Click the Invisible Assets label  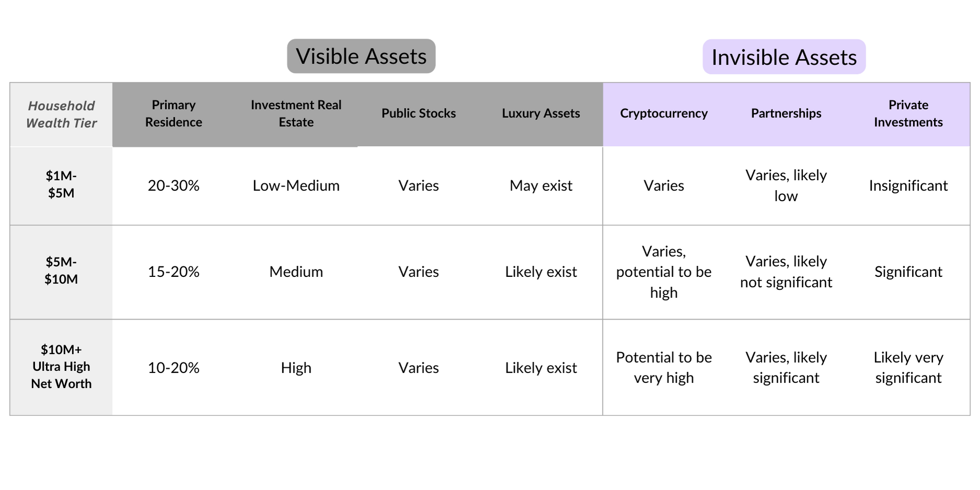coord(784,57)
